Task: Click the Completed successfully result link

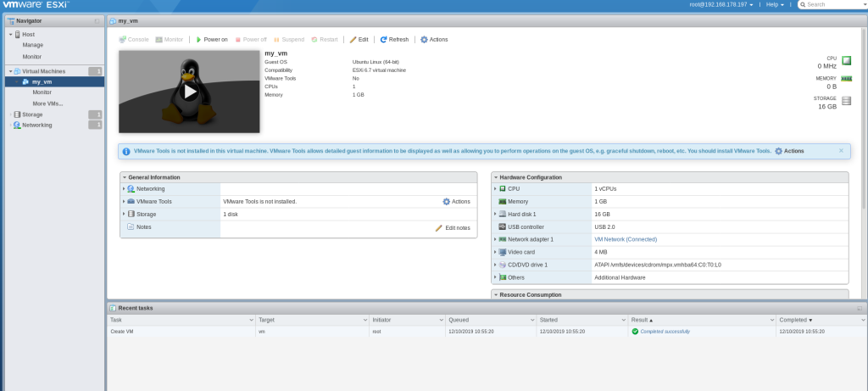Action: 665,332
